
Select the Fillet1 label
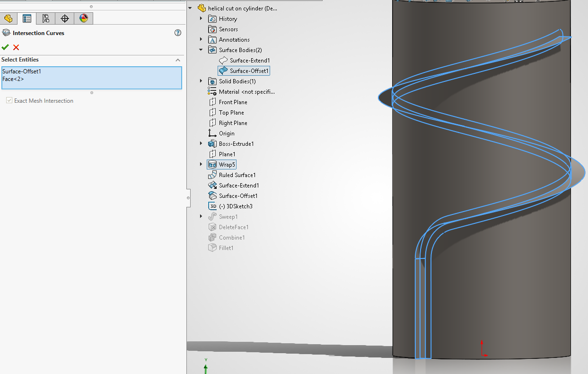point(227,248)
